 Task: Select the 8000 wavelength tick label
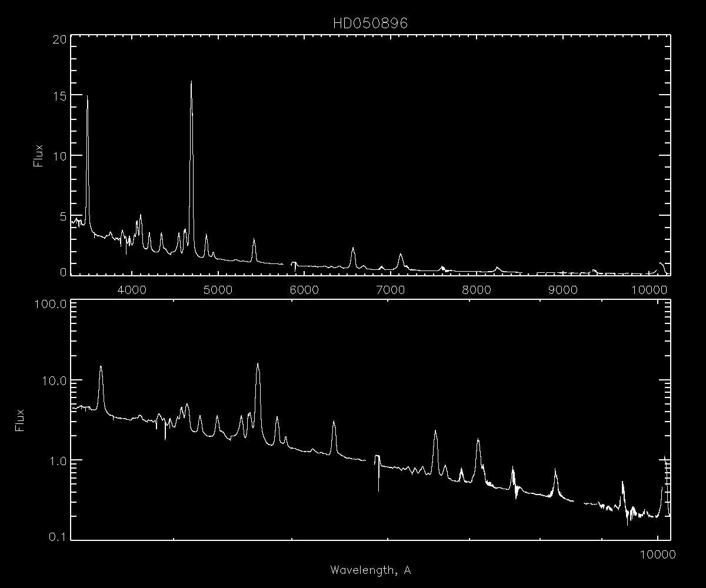click(477, 289)
